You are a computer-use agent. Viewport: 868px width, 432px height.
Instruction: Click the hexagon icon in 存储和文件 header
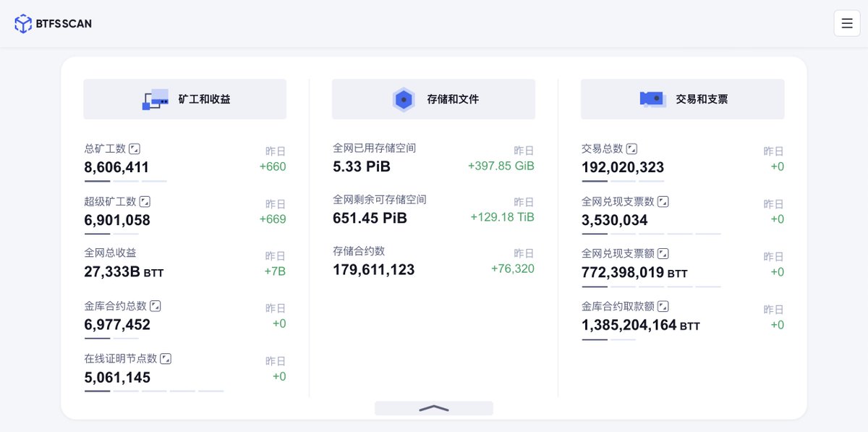(404, 98)
